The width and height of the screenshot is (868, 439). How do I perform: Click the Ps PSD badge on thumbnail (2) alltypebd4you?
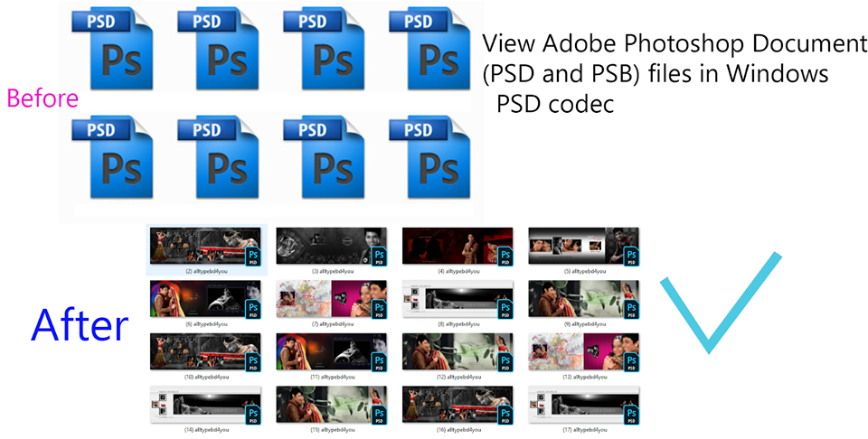click(x=253, y=257)
